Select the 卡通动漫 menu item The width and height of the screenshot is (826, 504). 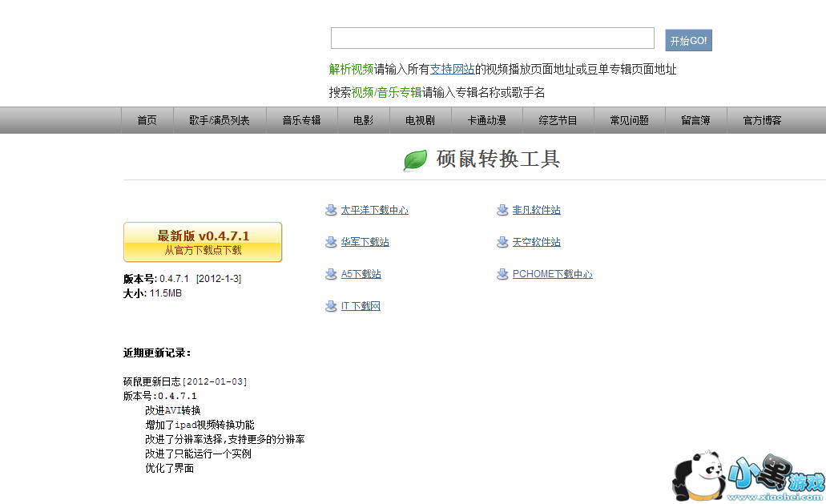[487, 119]
